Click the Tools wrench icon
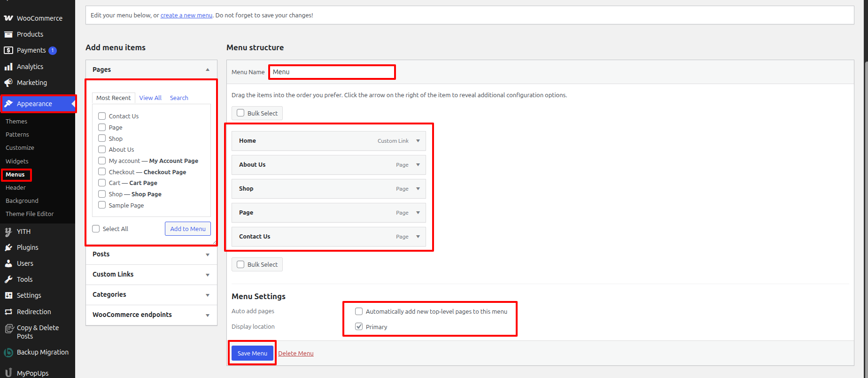Image resolution: width=868 pixels, height=378 pixels. click(x=8, y=279)
